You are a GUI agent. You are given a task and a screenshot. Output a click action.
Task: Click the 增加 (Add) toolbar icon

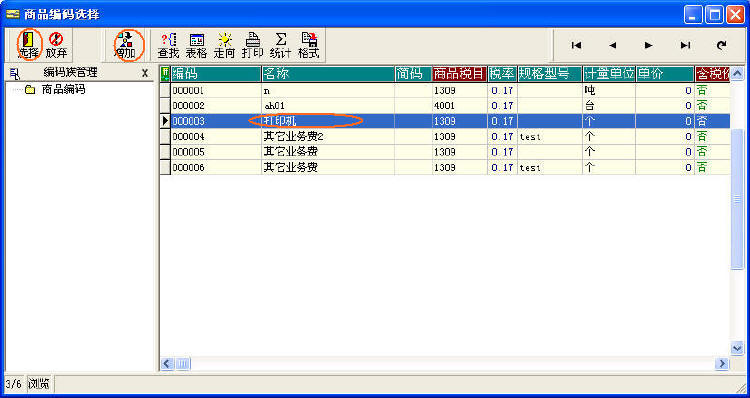tap(125, 45)
